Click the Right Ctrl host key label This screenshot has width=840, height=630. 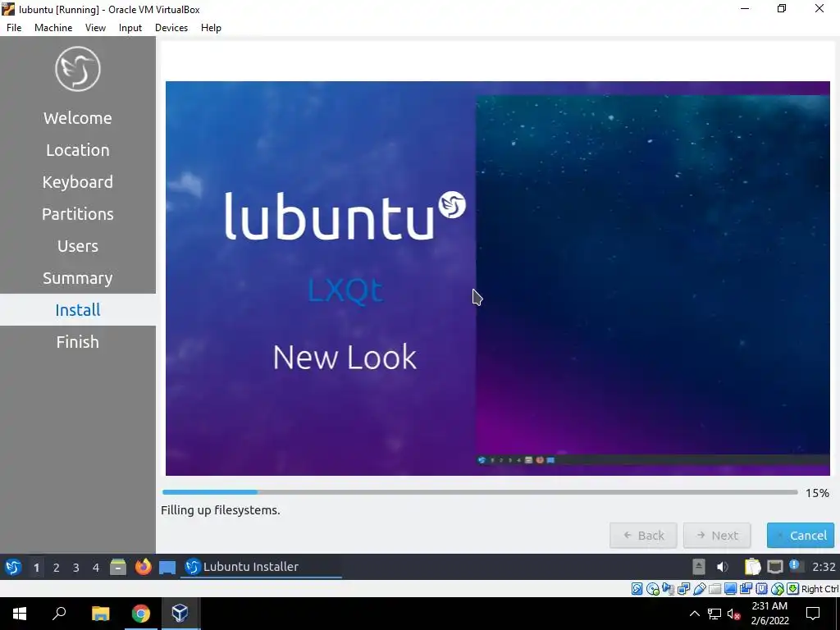point(820,589)
